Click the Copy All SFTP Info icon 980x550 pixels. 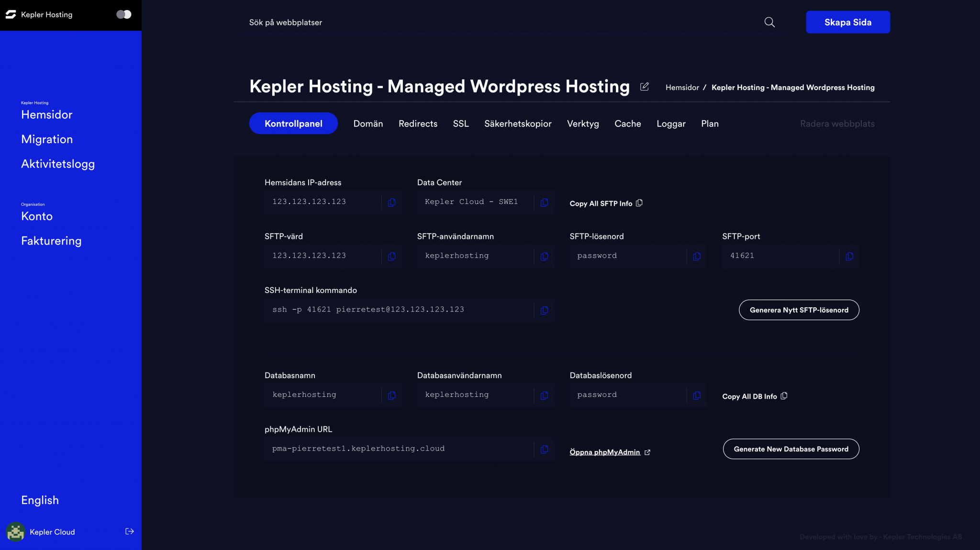[x=639, y=202]
